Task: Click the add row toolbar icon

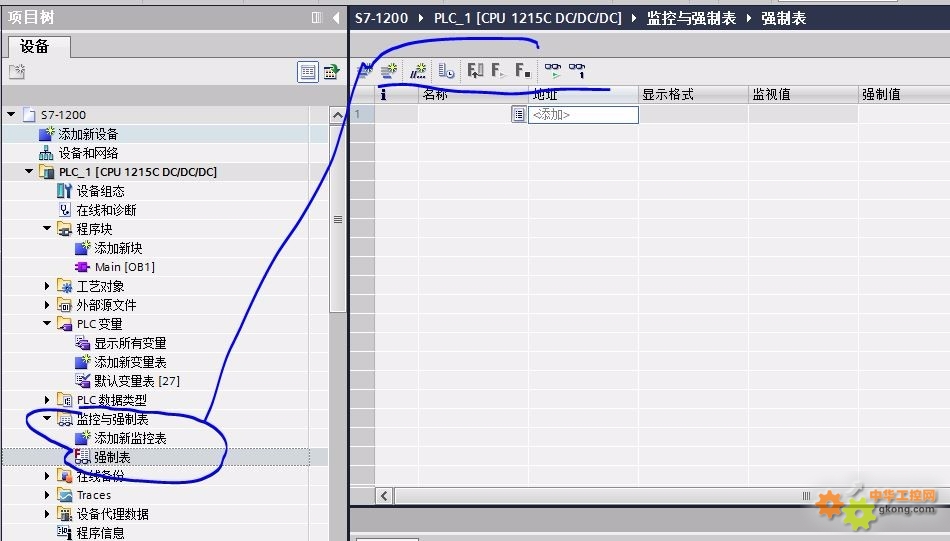Action: 389,71
